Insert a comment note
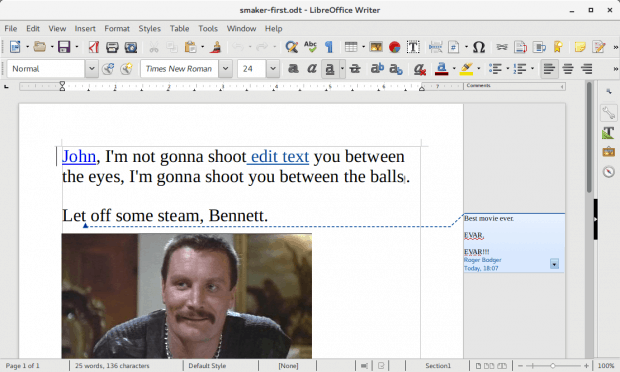Viewport: 620px width, 372px height. [x=580, y=47]
